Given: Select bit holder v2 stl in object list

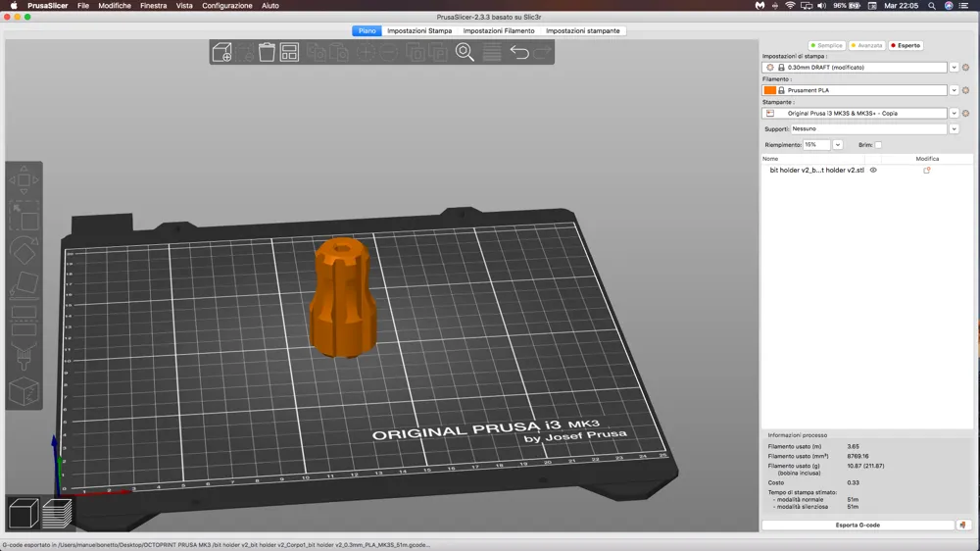Looking at the screenshot, I should [x=816, y=171].
